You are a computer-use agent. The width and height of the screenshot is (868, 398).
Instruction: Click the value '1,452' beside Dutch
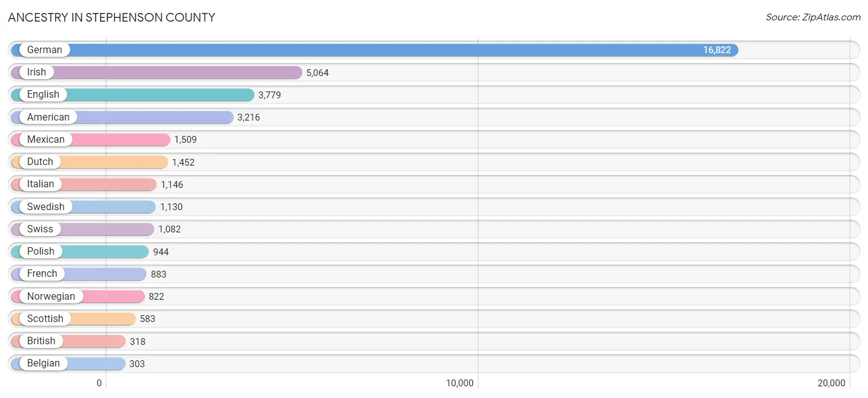(183, 162)
